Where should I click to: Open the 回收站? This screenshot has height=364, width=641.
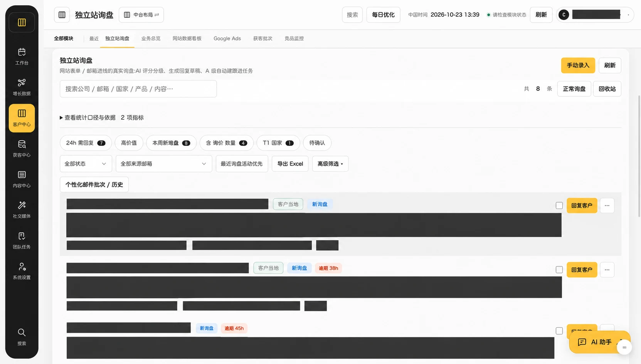[x=607, y=89]
